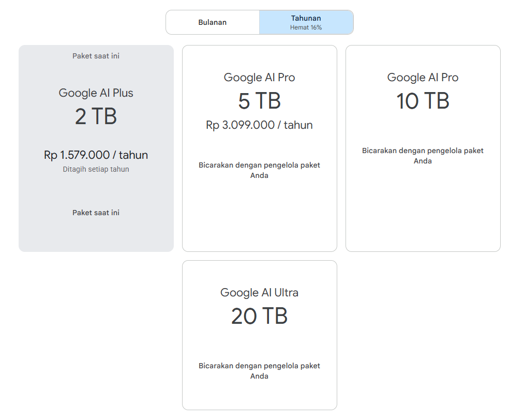Viewport: 510px width, 420px height.
Task: Click 'Bicarakan dengan pengelola' text in 20 TB card
Action: pyautogui.click(x=259, y=371)
